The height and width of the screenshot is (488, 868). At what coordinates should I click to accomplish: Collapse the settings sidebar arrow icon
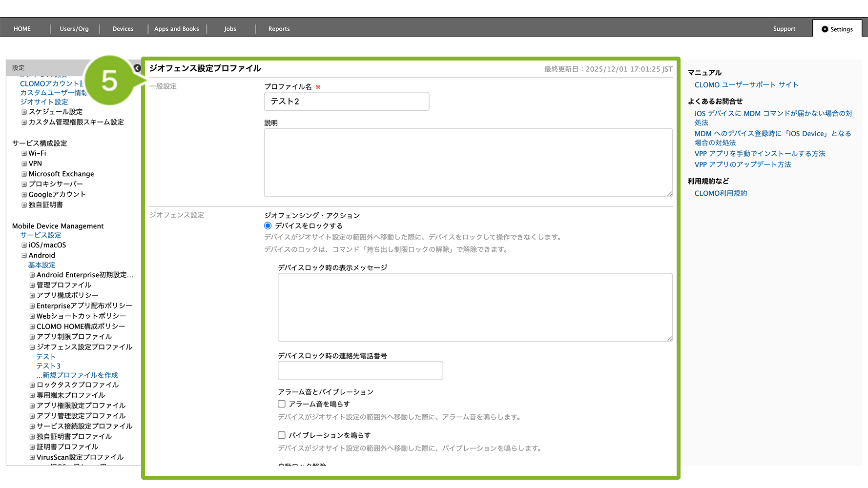137,68
